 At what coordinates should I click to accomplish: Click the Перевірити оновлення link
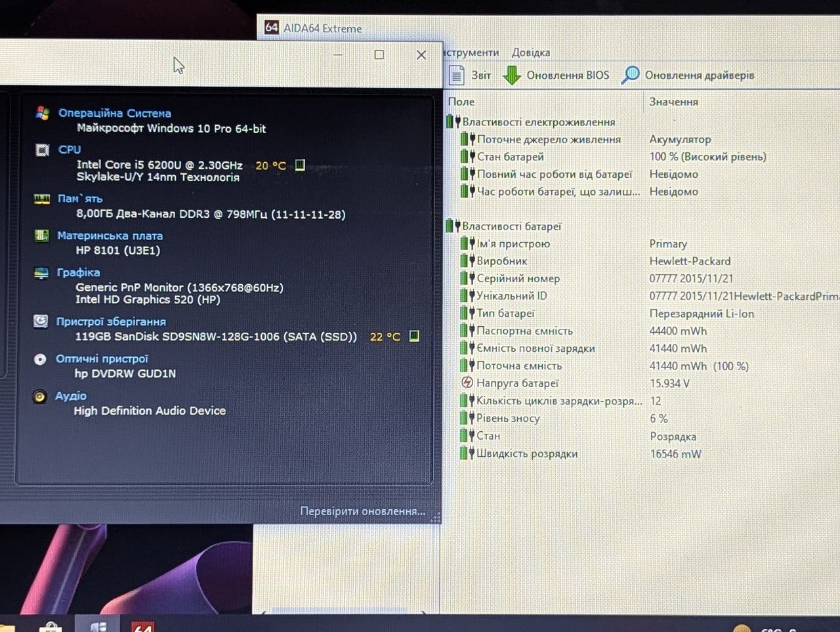363,511
